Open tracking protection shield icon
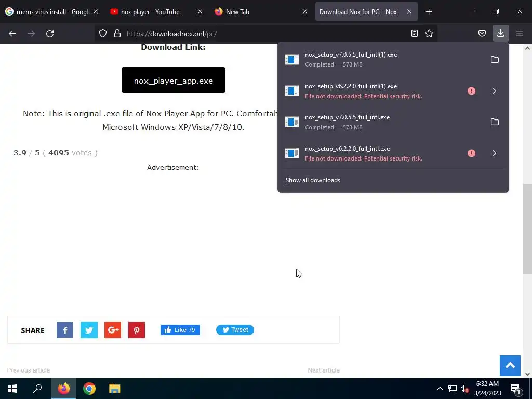532x399 pixels. coord(103,33)
